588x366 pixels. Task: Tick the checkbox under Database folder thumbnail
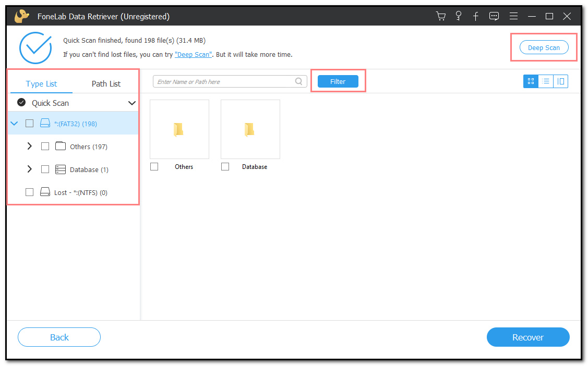pyautogui.click(x=225, y=167)
